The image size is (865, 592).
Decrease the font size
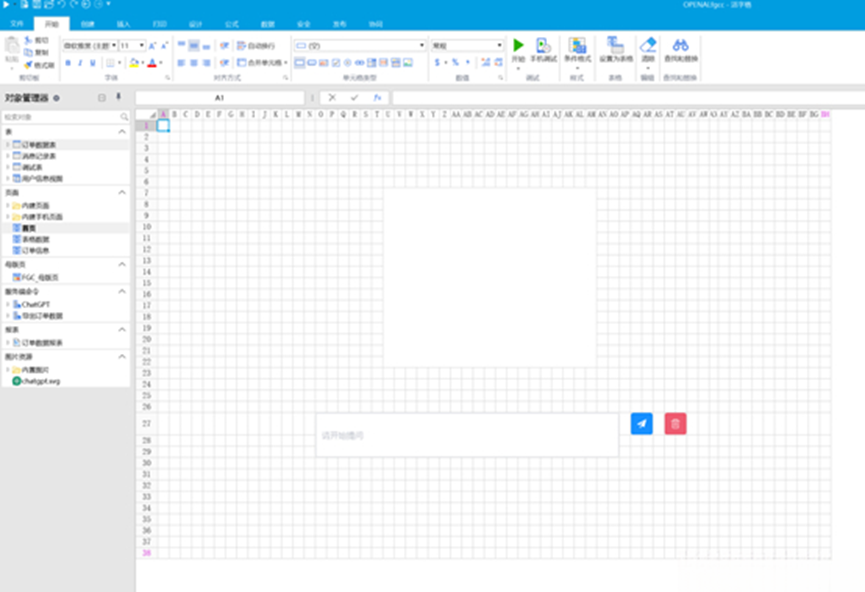164,46
